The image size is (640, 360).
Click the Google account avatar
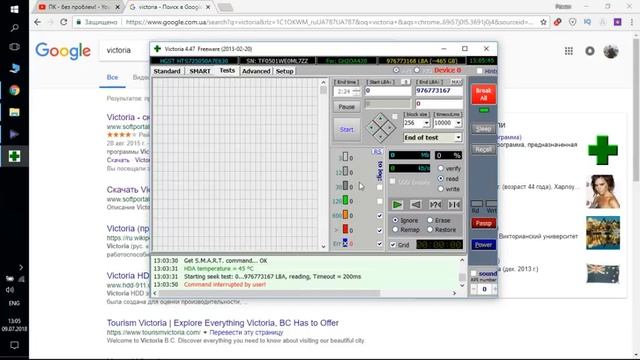611,51
